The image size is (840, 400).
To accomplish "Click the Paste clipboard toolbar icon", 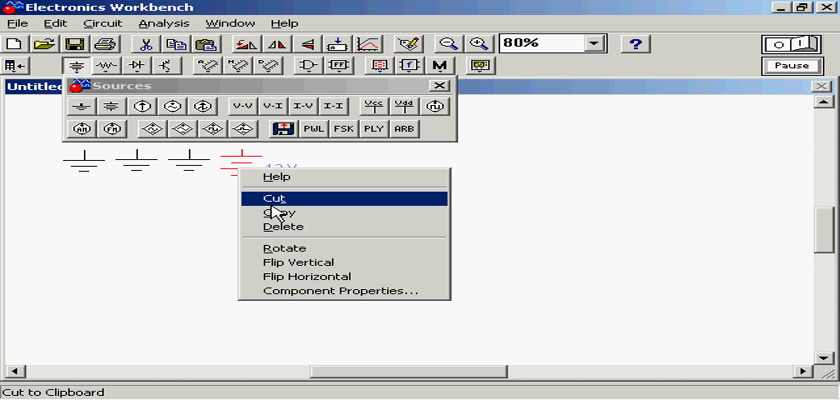I will coord(205,44).
